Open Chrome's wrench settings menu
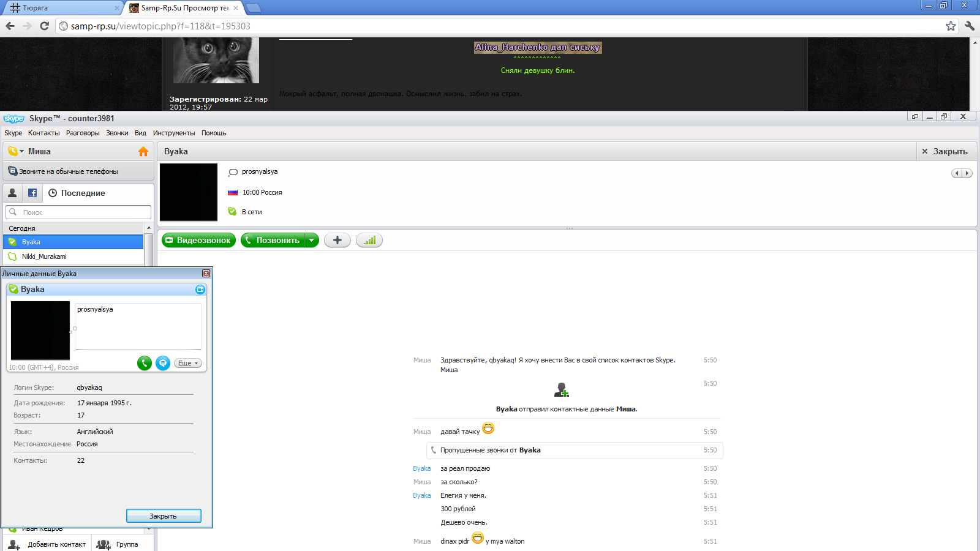 970,26
